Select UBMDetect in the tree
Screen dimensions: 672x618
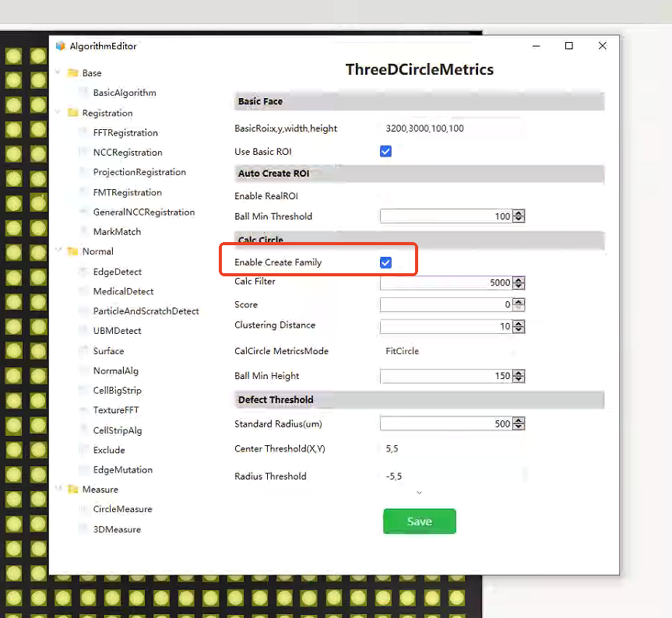118,331
